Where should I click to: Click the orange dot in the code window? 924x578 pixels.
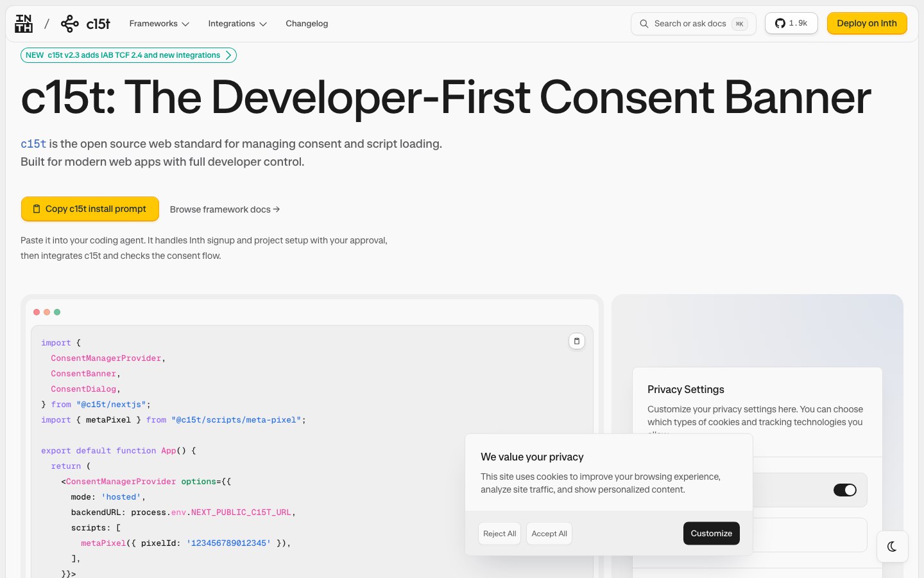(47, 312)
